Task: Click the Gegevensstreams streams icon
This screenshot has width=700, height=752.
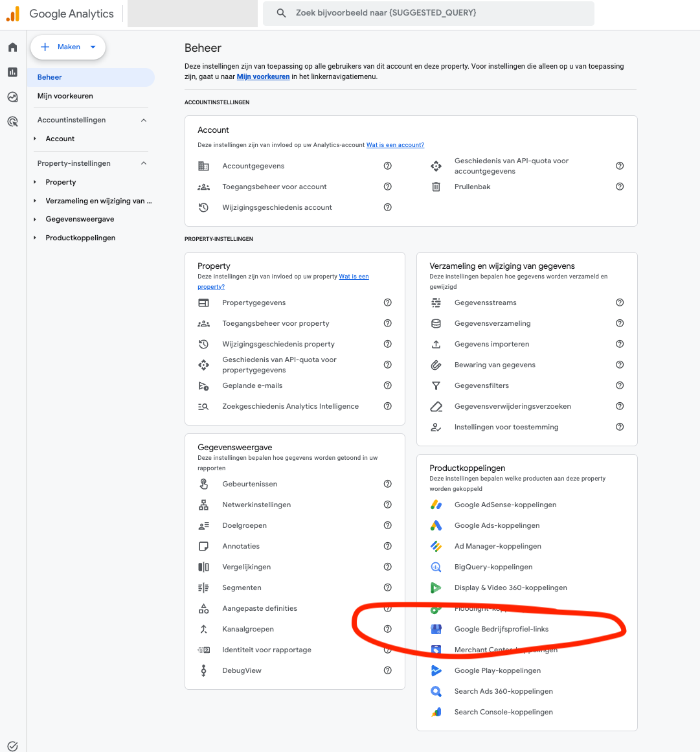Action: coord(436,302)
